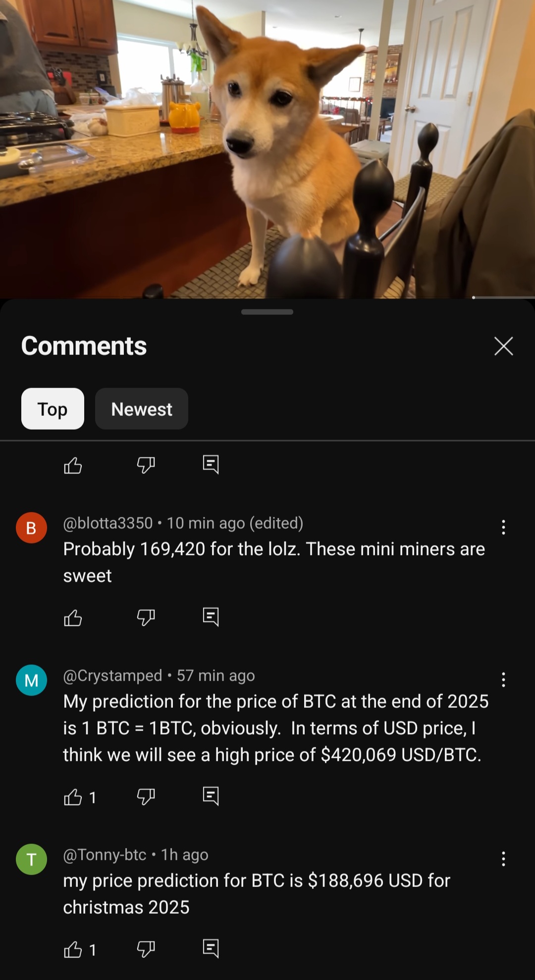The width and height of the screenshot is (535, 980).
Task: Dislike the @Crystamped prediction comment
Action: [146, 797]
